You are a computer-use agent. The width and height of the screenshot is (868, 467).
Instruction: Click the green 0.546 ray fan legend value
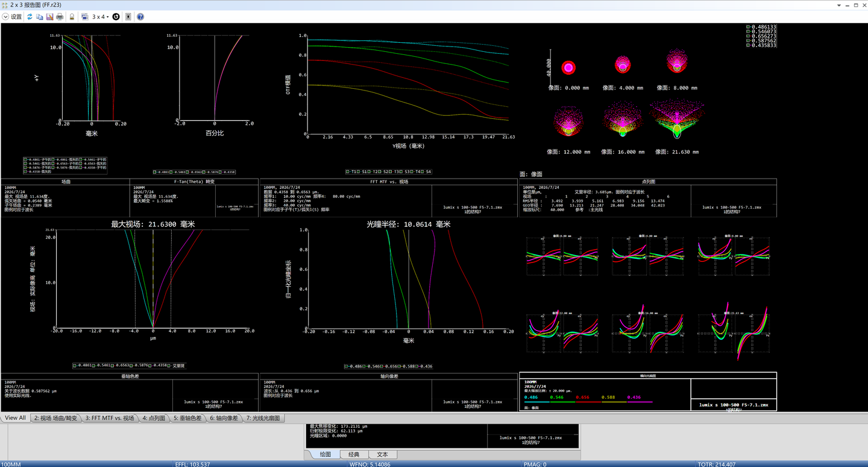click(556, 397)
